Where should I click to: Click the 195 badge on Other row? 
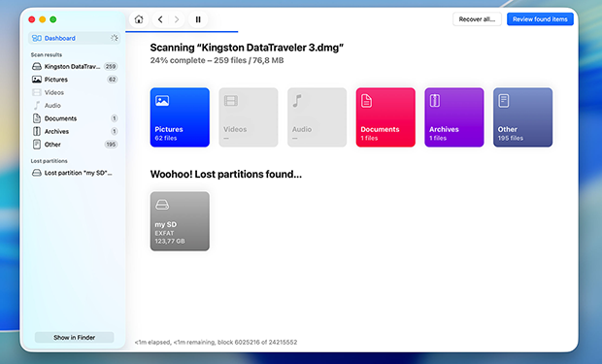pyautogui.click(x=111, y=145)
